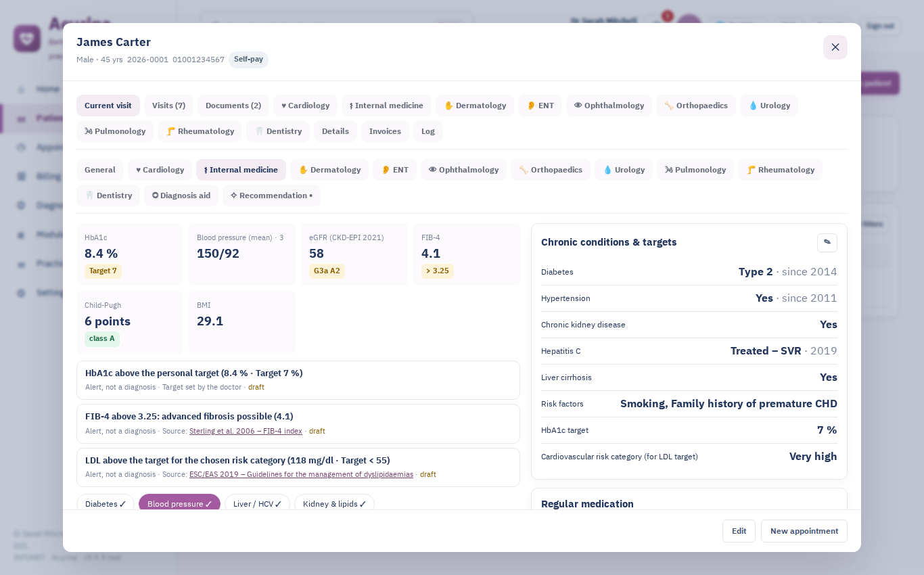The height and width of the screenshot is (575, 924).
Task: Select the Cardiology tab next to Documents (2)
Action: pyautogui.click(x=305, y=106)
